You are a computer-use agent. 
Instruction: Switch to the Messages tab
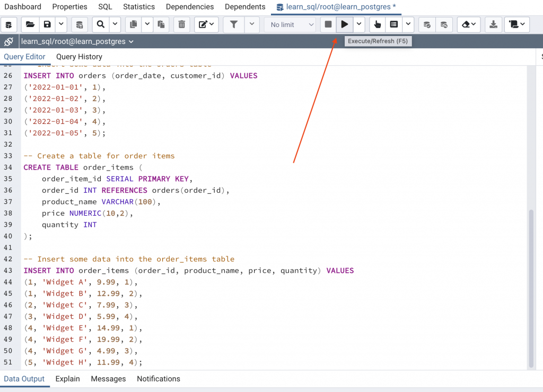tap(108, 379)
